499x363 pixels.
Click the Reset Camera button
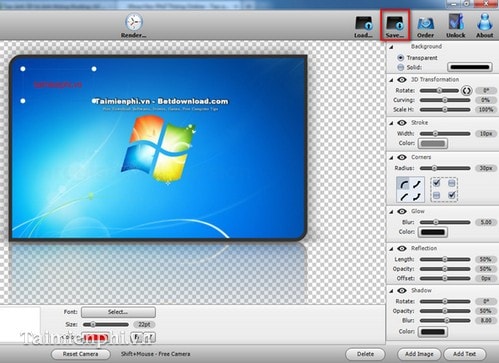coord(80,354)
